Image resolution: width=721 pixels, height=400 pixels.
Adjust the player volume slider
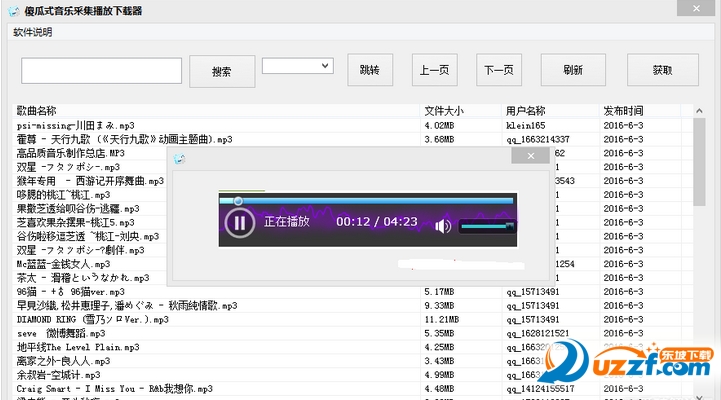pyautogui.click(x=487, y=226)
